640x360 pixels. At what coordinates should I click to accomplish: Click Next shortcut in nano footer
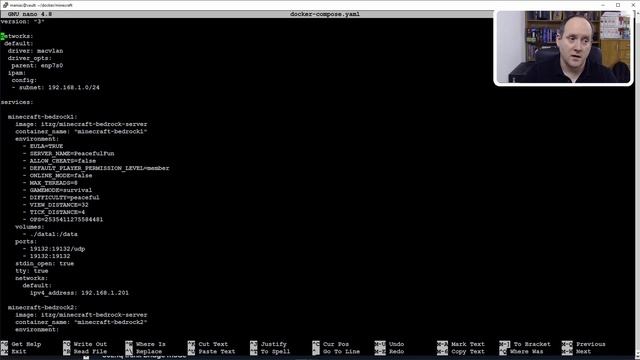pos(577,352)
